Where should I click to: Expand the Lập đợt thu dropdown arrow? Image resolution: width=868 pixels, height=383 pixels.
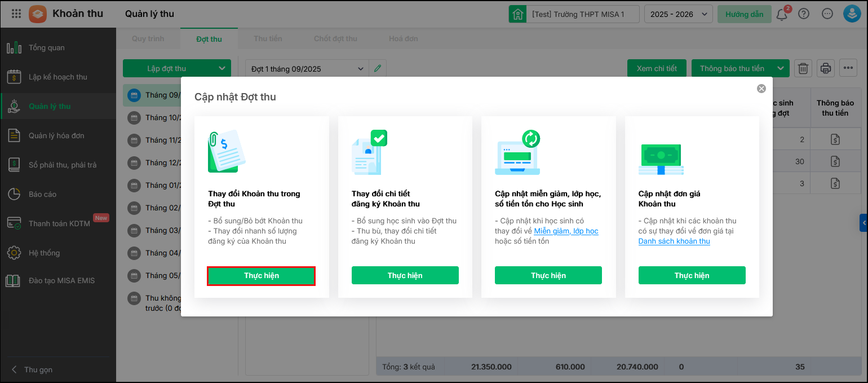click(221, 69)
